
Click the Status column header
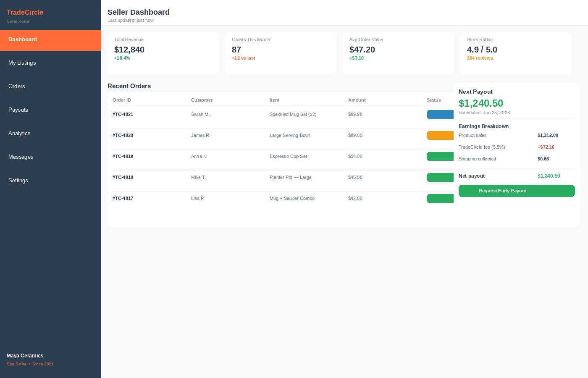point(434,100)
